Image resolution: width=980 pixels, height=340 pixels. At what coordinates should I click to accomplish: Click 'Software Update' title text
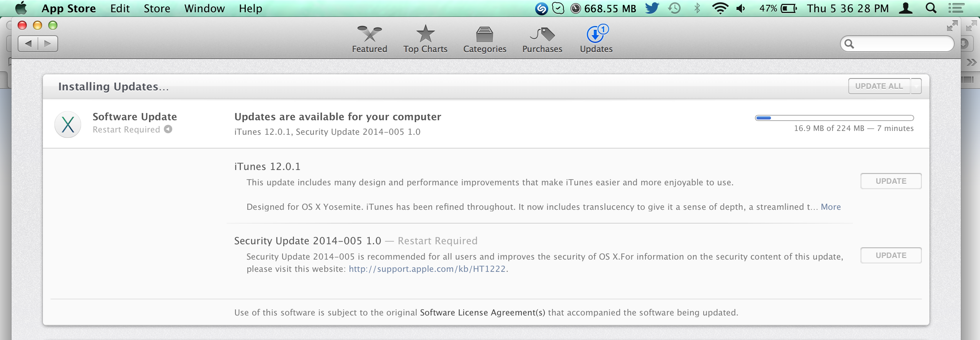pyautogui.click(x=135, y=117)
